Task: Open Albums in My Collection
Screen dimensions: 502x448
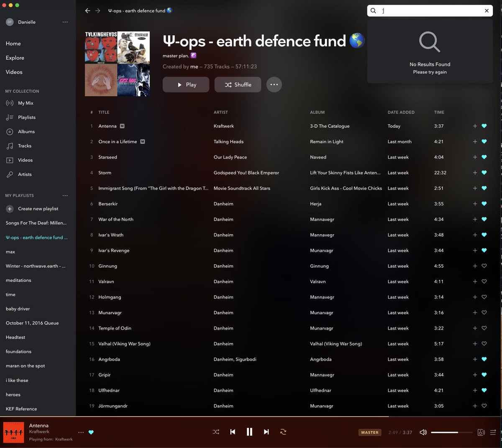Action: (26, 131)
